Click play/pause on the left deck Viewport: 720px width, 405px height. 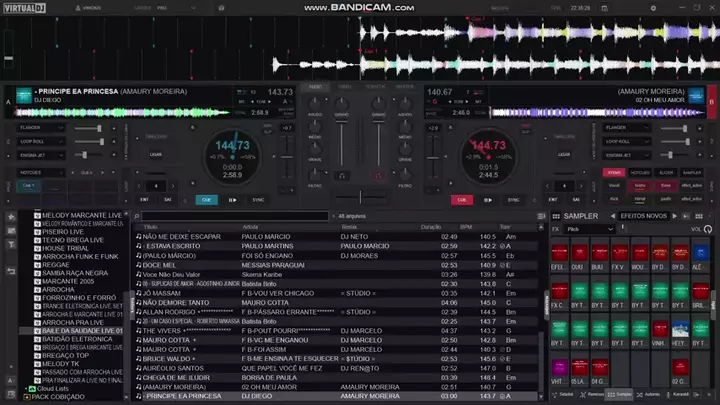click(x=234, y=199)
